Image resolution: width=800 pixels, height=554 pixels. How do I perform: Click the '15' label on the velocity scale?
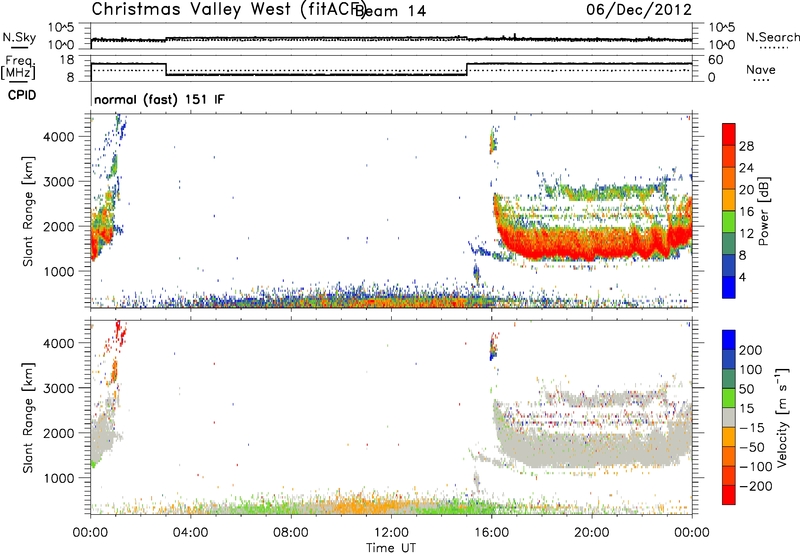pyautogui.click(x=746, y=408)
